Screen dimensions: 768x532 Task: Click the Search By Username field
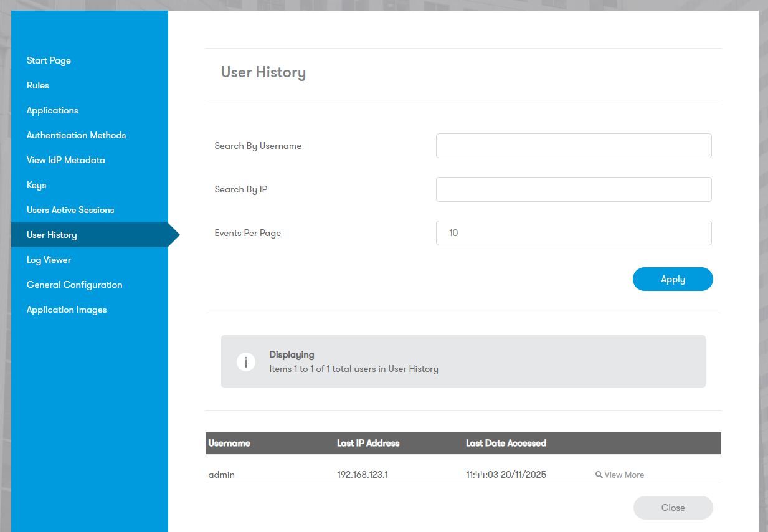(x=573, y=146)
